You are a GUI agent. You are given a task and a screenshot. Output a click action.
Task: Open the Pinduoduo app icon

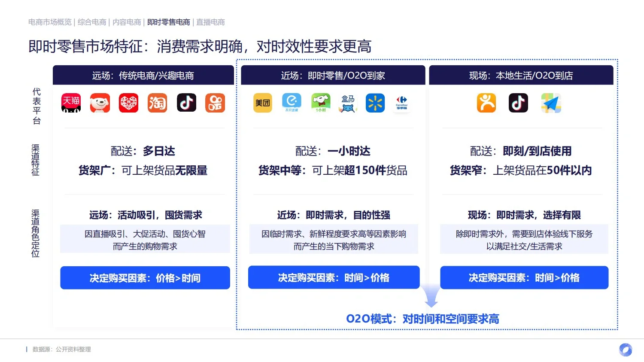click(x=128, y=103)
